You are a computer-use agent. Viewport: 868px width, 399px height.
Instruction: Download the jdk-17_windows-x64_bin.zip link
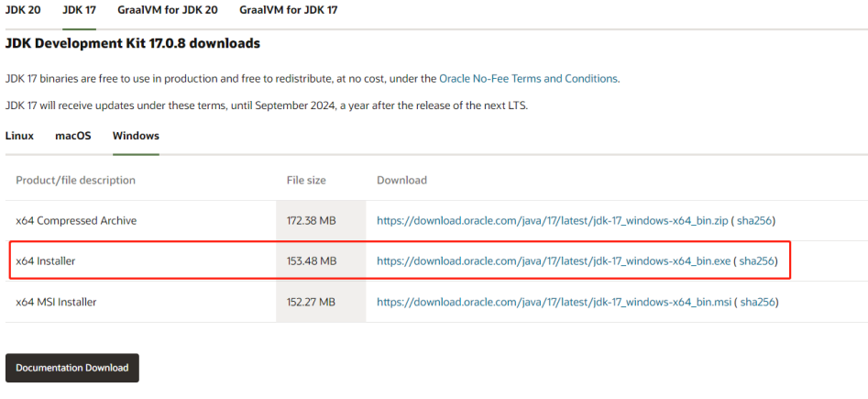[553, 220]
